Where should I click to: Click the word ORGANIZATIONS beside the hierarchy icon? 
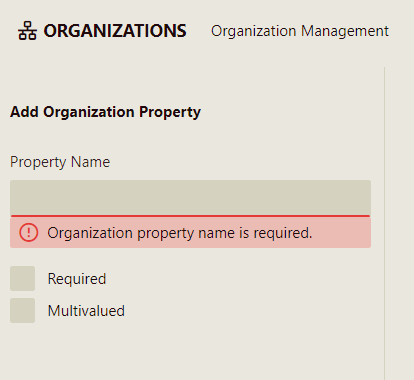click(115, 31)
